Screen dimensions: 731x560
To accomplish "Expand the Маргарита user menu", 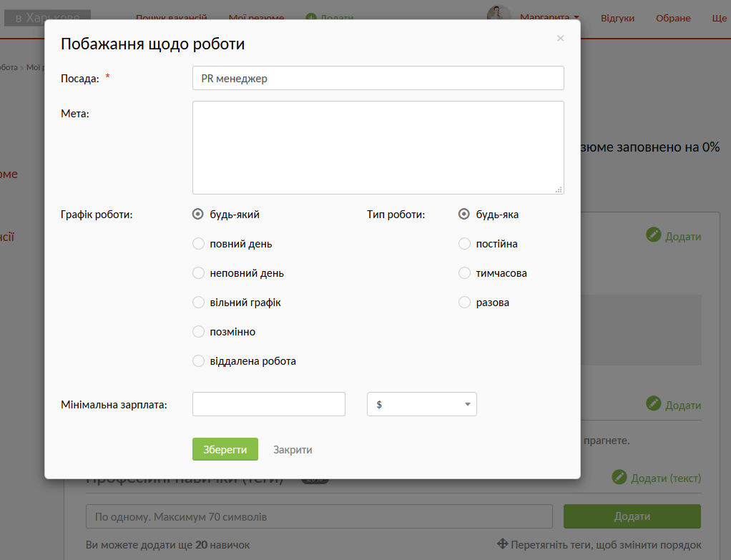I will point(549,18).
